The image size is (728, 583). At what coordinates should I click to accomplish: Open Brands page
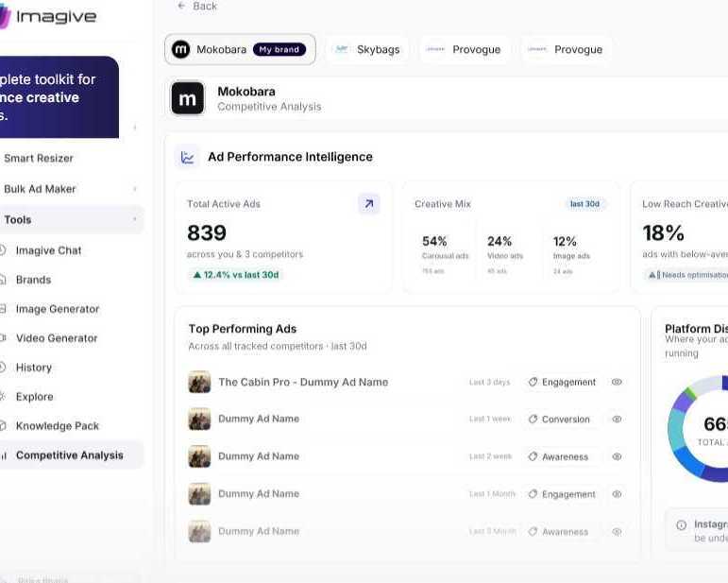pyautogui.click(x=33, y=280)
